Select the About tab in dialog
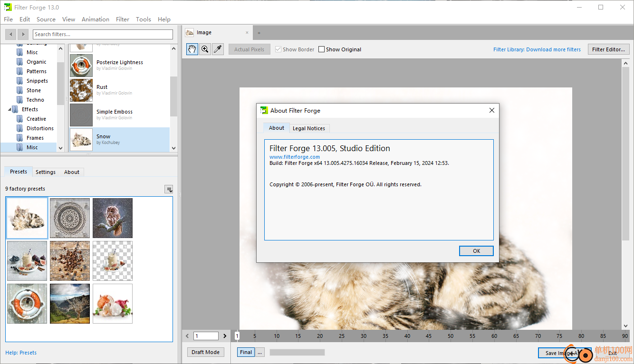 pyautogui.click(x=277, y=128)
